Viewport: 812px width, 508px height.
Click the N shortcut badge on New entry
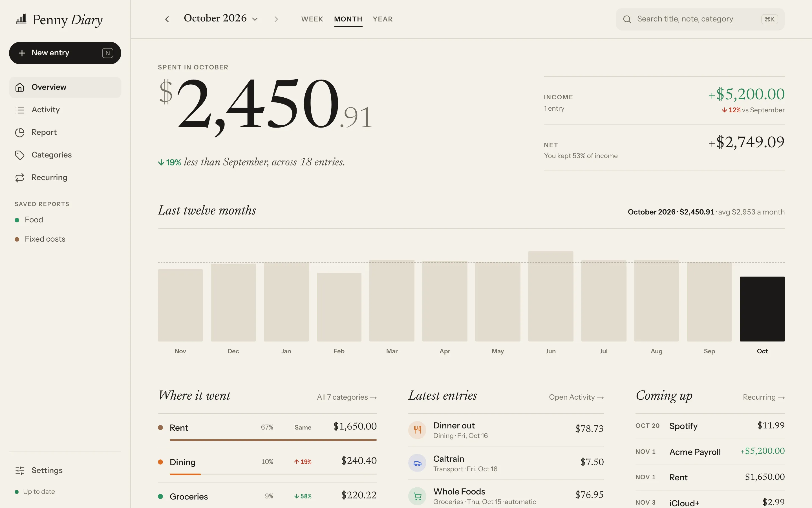[x=107, y=53]
